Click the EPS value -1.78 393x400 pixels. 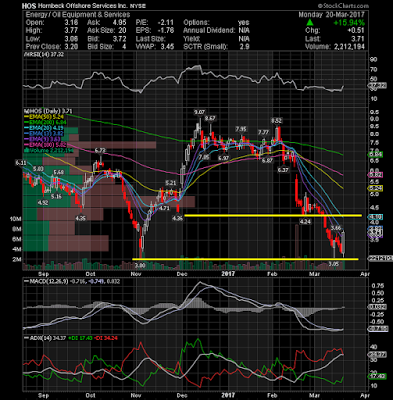(x=167, y=31)
